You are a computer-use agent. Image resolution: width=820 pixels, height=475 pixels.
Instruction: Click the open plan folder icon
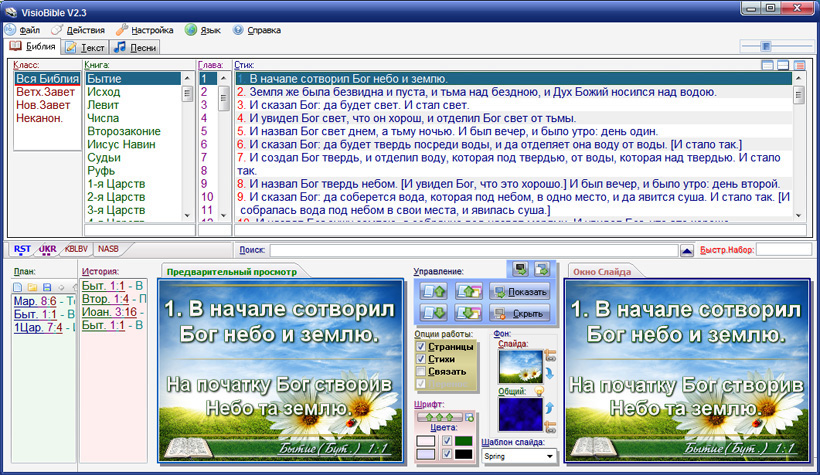32,287
